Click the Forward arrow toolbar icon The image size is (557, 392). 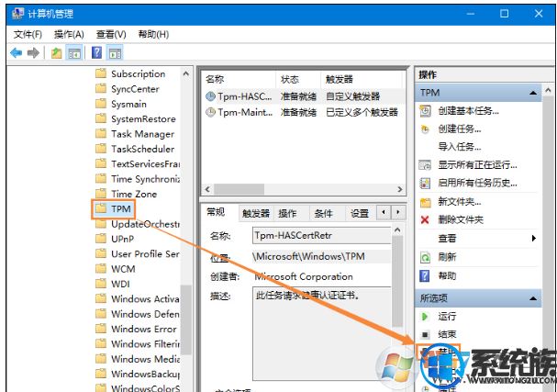click(x=33, y=53)
